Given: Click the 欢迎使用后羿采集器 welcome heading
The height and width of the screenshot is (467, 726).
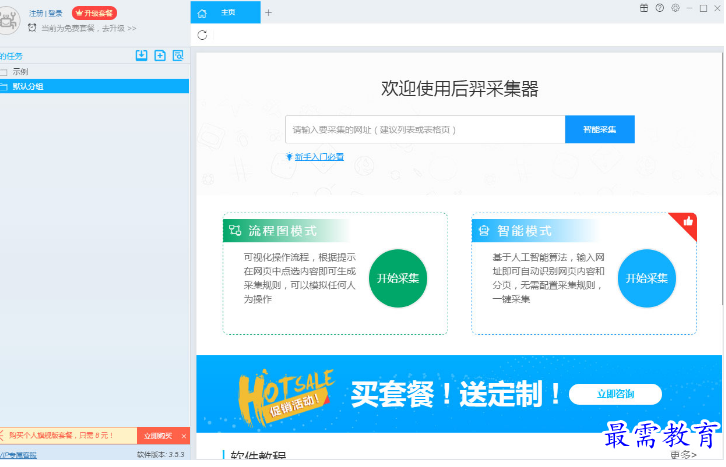Looking at the screenshot, I should click(x=459, y=88).
